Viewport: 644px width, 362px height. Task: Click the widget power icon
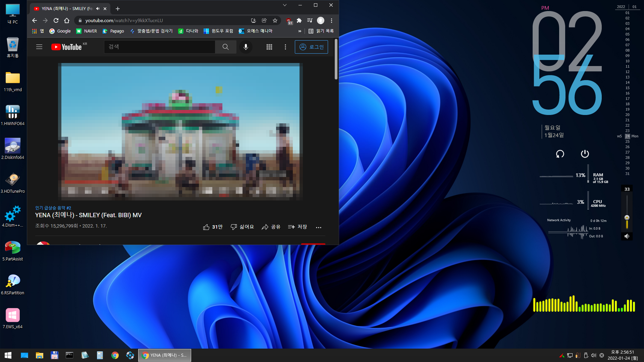tap(585, 154)
